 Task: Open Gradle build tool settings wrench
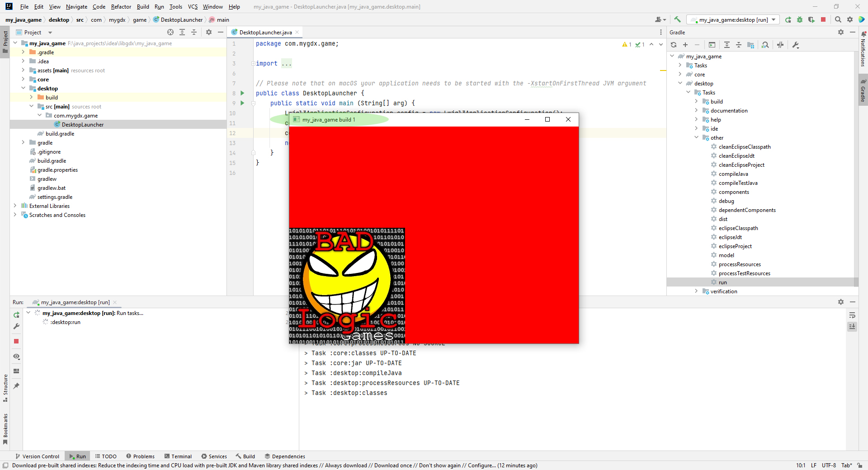click(796, 45)
